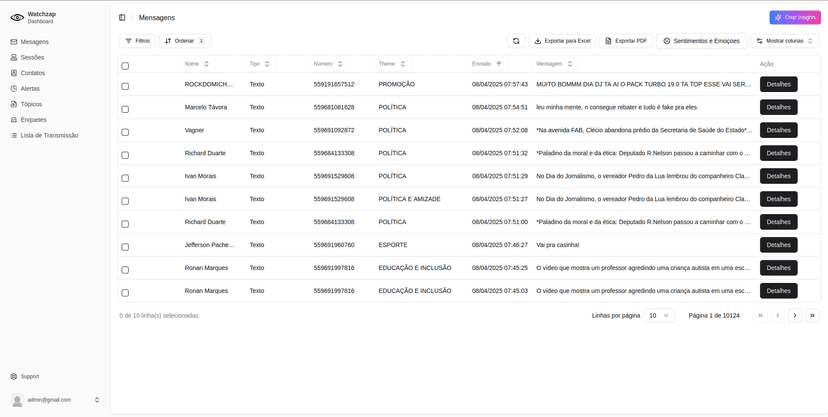Click Exportar para Excel button
Viewport: 828px width, 417px height.
[561, 41]
